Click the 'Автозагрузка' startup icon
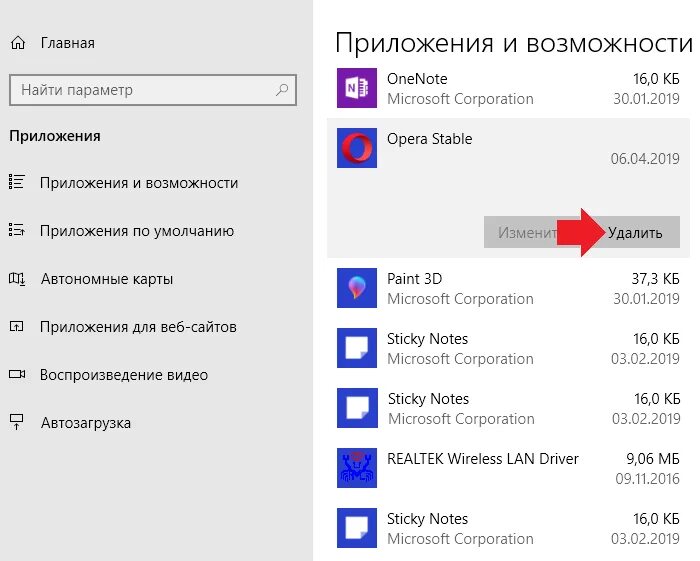The image size is (700, 561). coord(17,422)
